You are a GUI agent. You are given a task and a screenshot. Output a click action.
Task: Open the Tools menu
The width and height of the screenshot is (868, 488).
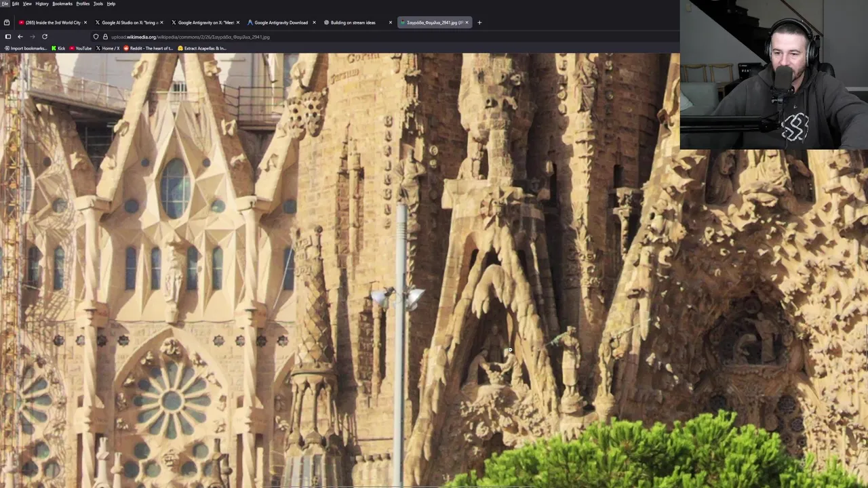(98, 3)
